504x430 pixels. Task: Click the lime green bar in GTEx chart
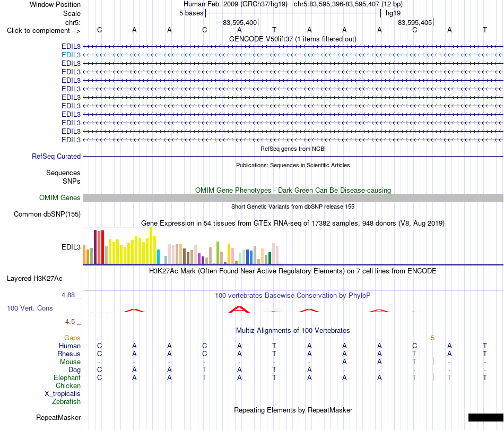click(218, 253)
